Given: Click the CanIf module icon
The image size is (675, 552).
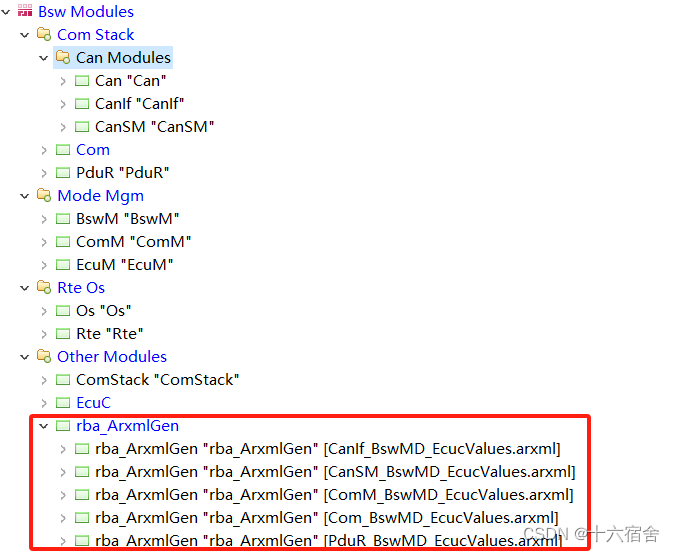Looking at the screenshot, I should pos(82,104).
